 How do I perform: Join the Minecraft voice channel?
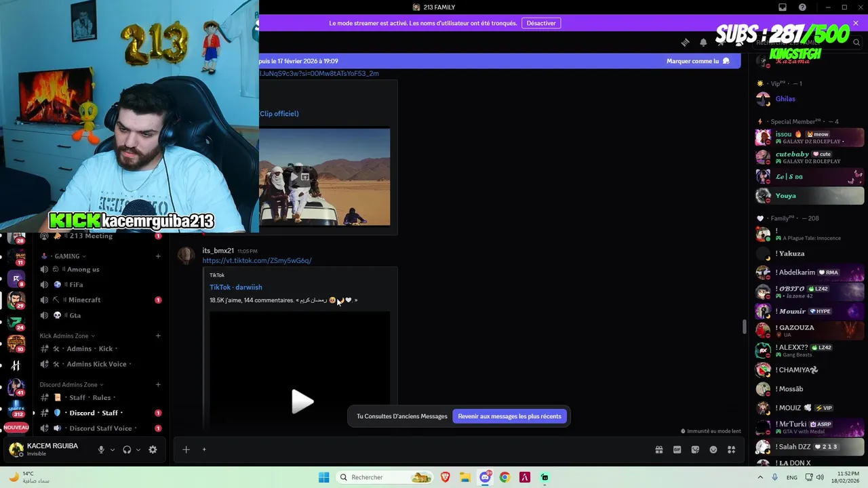tap(101, 300)
